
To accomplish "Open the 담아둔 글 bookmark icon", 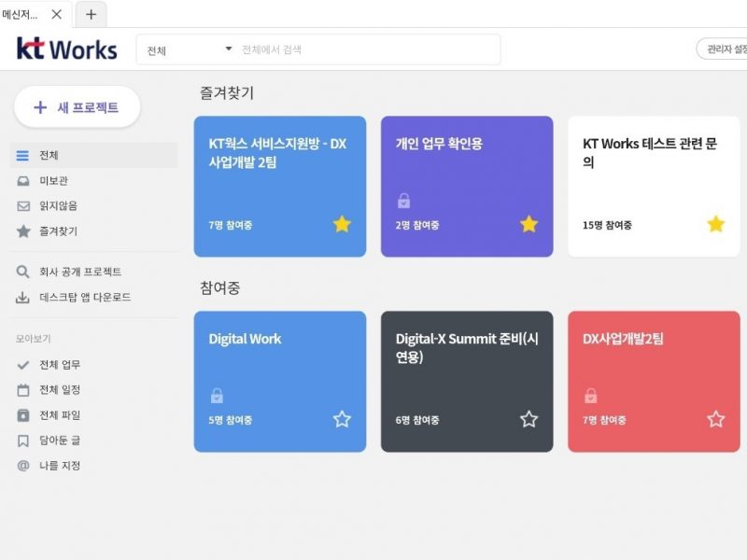I will [x=22, y=441].
